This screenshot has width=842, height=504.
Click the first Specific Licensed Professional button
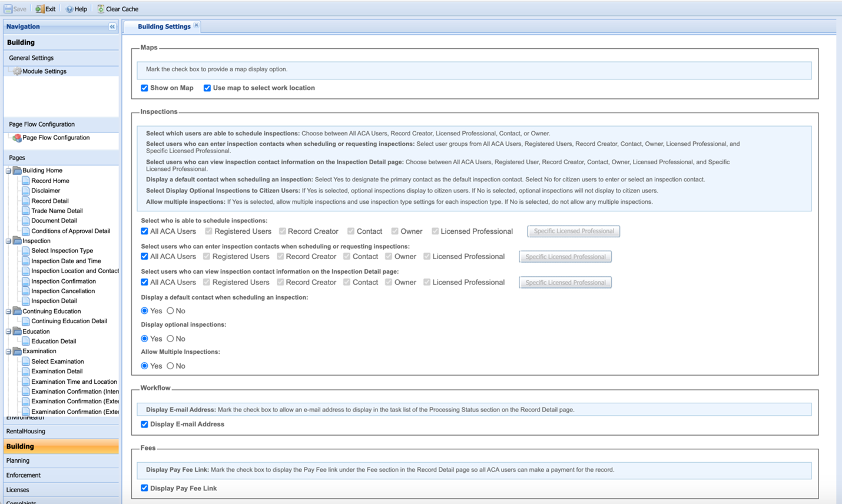[x=574, y=231]
